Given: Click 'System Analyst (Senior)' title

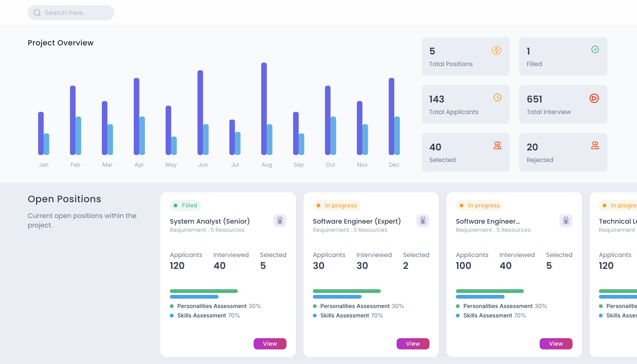Looking at the screenshot, I should pos(210,221).
